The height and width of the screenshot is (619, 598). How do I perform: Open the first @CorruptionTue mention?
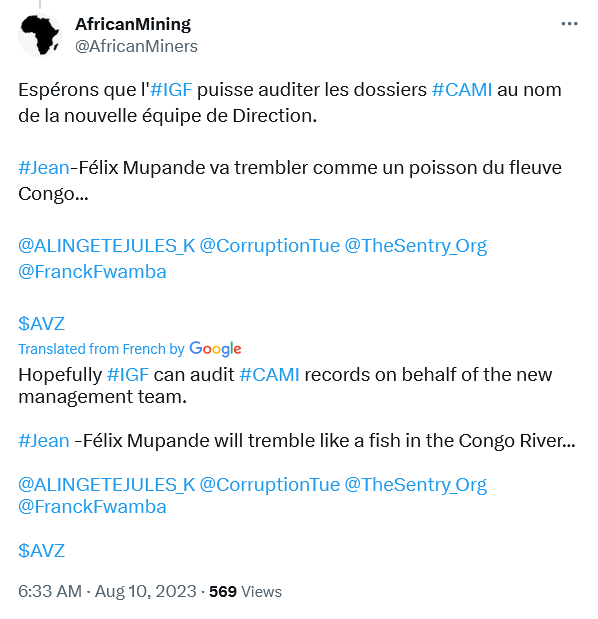tap(270, 246)
